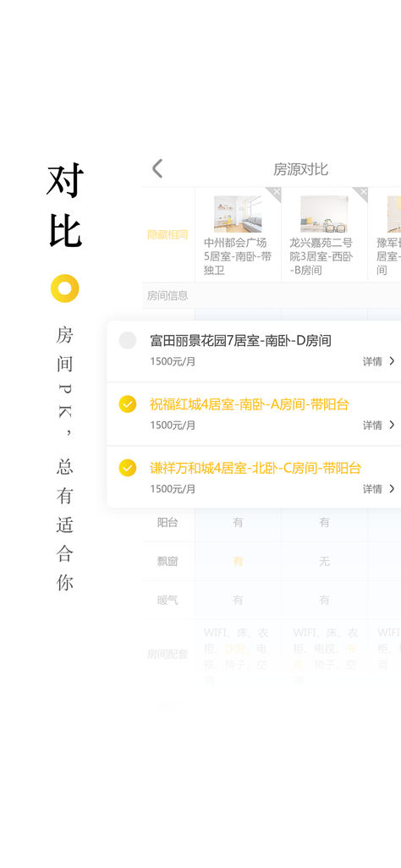
Task: Open 详情 for 祝福红城4居室
Action: click(372, 426)
